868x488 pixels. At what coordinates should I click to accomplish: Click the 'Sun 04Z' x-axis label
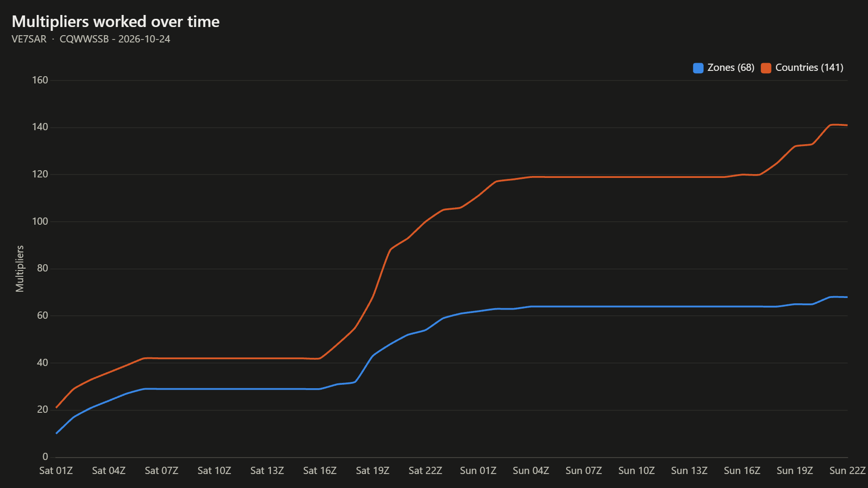click(531, 471)
